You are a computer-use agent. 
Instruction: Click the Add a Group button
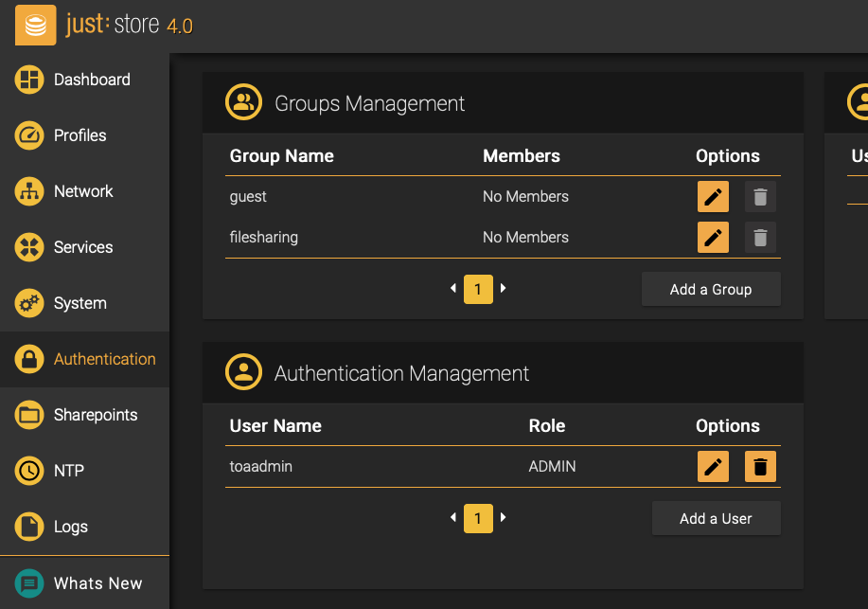click(711, 289)
